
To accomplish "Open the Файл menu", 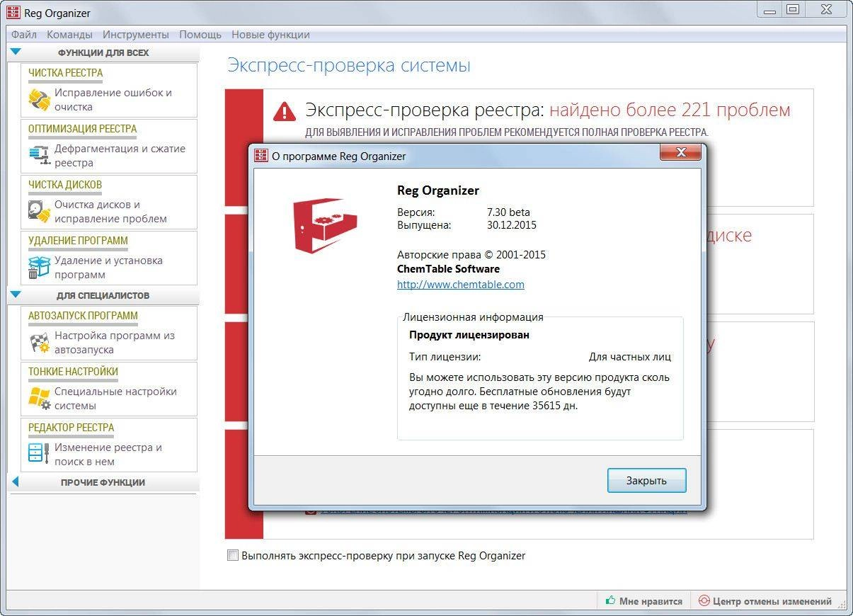I will [24, 35].
